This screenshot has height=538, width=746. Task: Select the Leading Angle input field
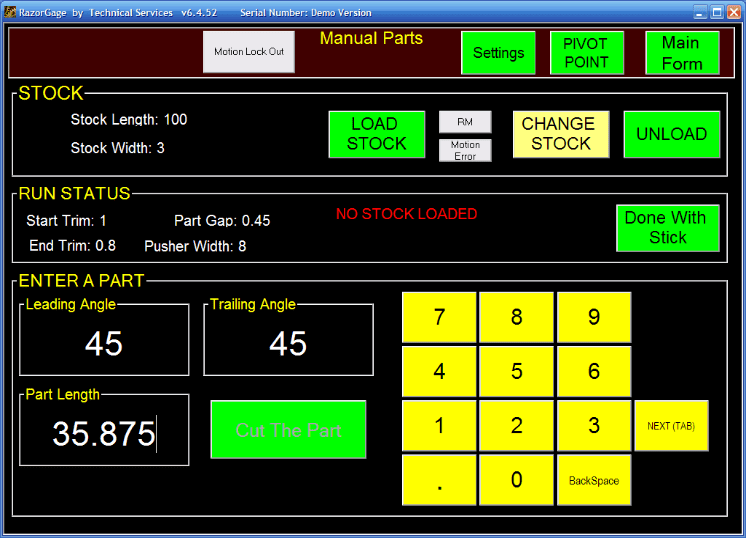click(x=104, y=343)
